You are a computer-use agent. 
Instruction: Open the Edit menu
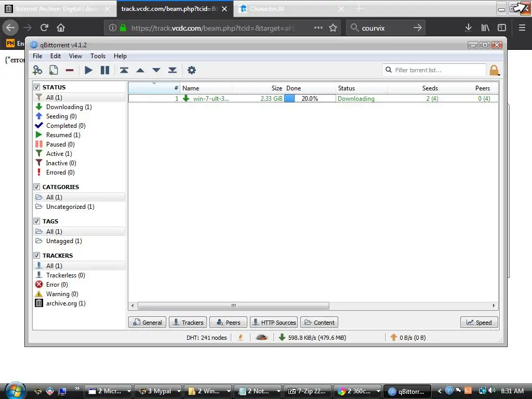coord(55,56)
